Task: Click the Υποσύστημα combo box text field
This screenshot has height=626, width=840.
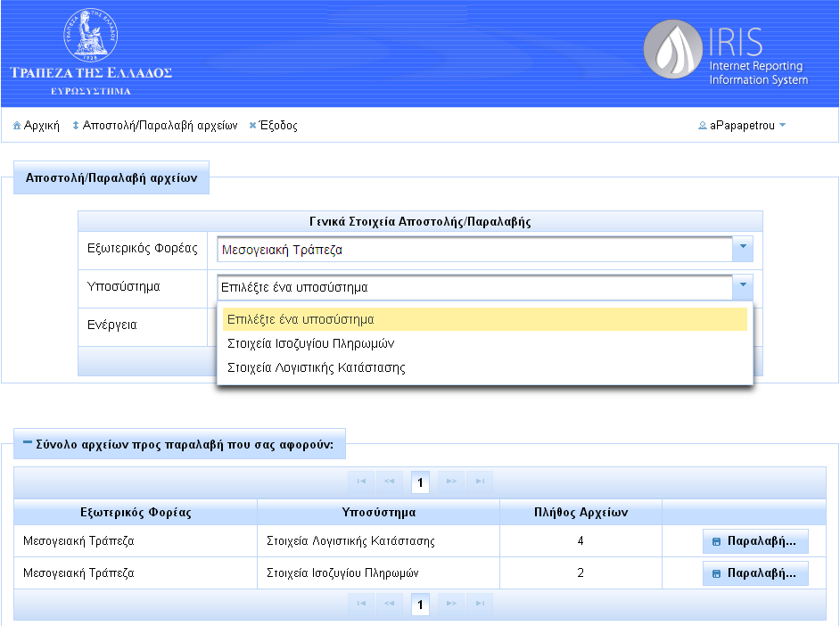Action: (474, 287)
